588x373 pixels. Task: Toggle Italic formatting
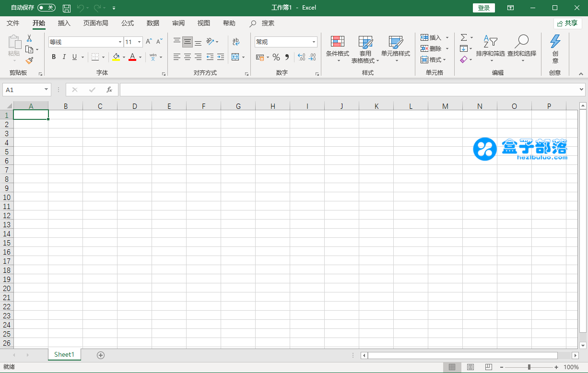[x=64, y=57]
